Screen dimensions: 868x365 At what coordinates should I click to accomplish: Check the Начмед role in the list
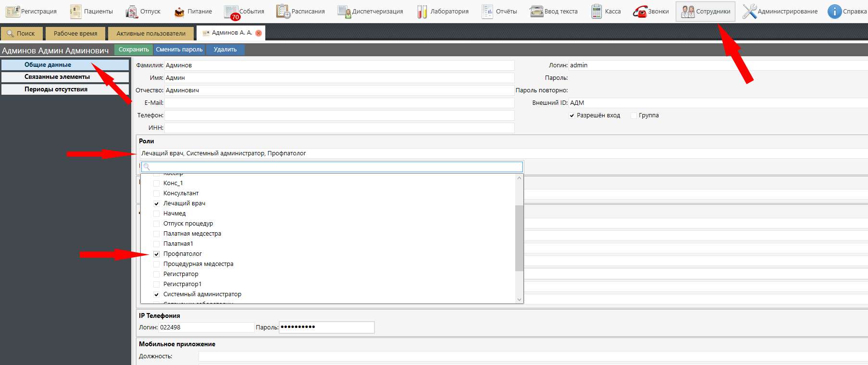click(x=156, y=214)
